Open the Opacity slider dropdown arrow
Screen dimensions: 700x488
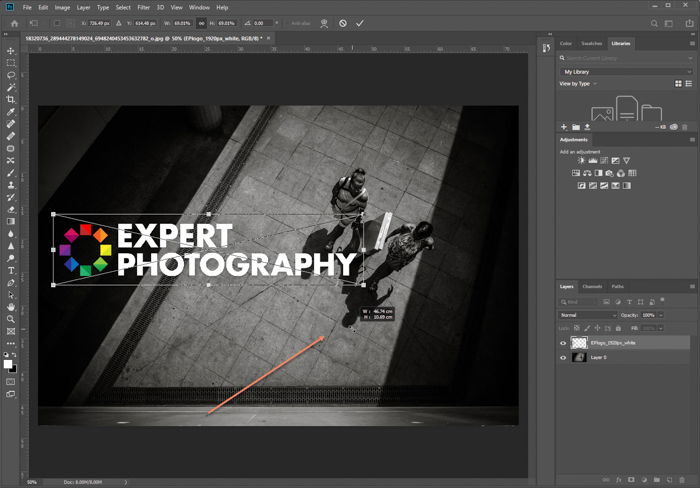(661, 315)
